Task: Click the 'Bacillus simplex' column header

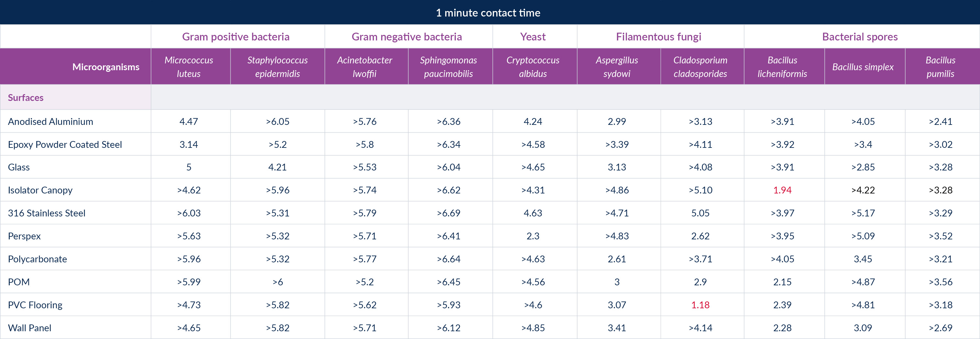Action: pos(863,67)
